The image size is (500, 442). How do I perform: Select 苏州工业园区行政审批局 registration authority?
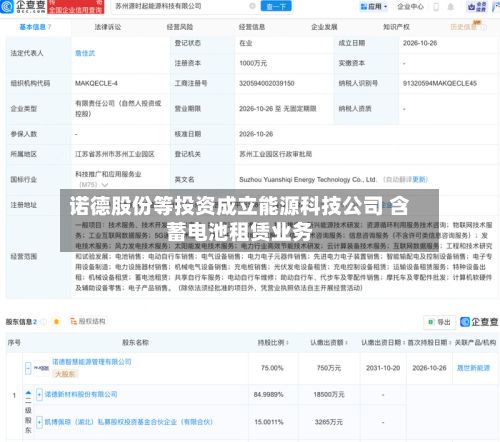click(276, 154)
